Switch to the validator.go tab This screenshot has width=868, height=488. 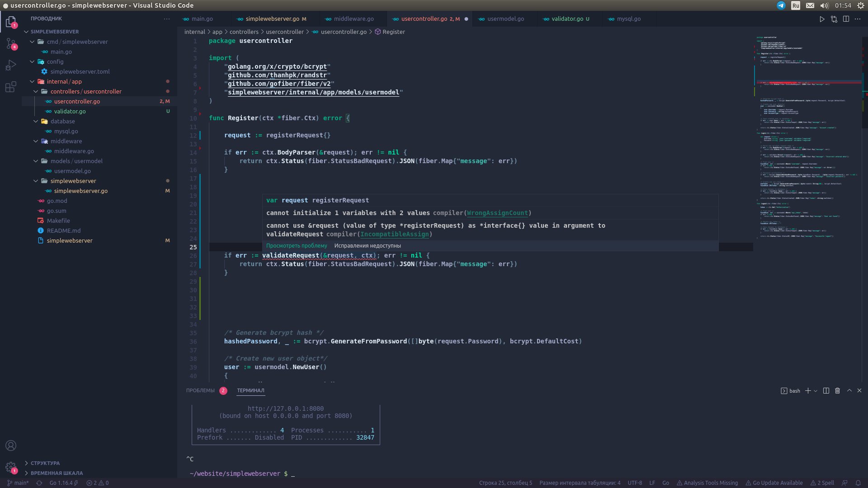point(567,19)
